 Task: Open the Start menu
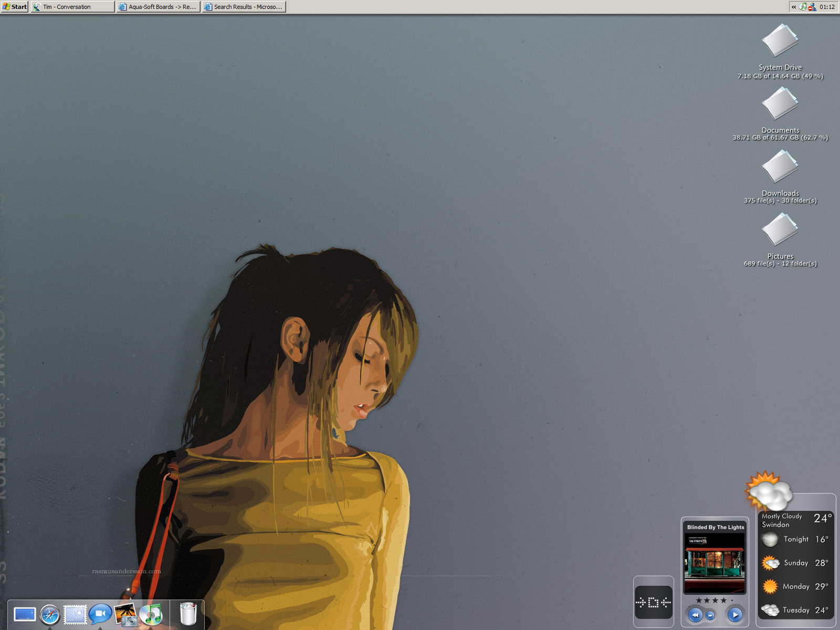point(14,7)
